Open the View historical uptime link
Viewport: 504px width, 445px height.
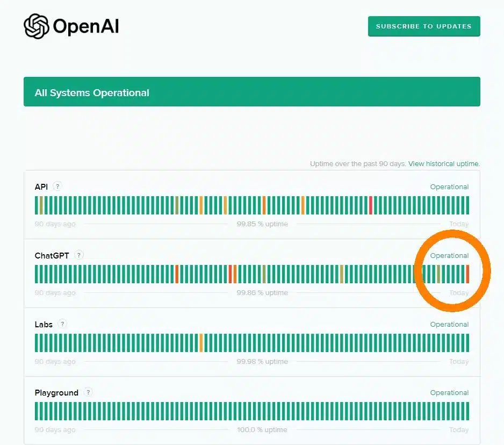(x=444, y=164)
